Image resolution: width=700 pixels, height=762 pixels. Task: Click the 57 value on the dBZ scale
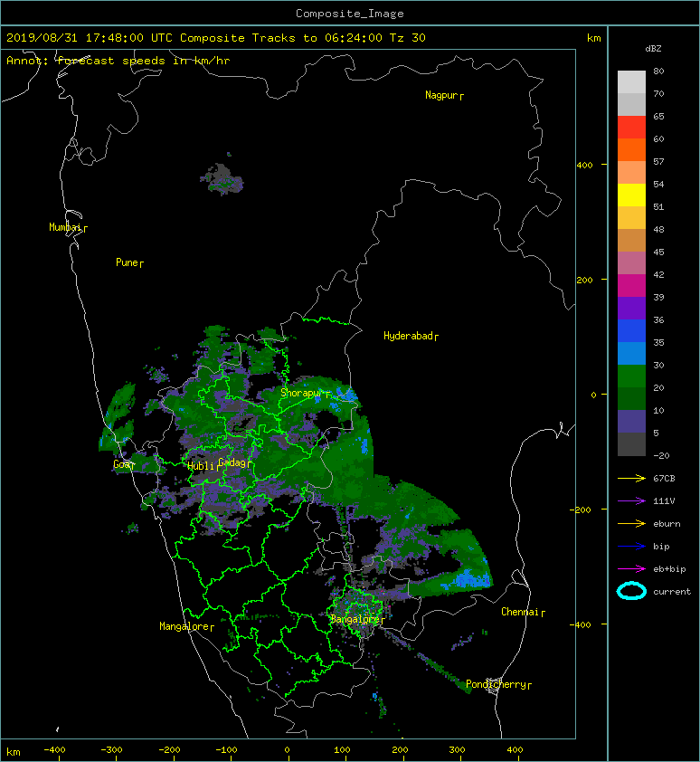(x=658, y=161)
